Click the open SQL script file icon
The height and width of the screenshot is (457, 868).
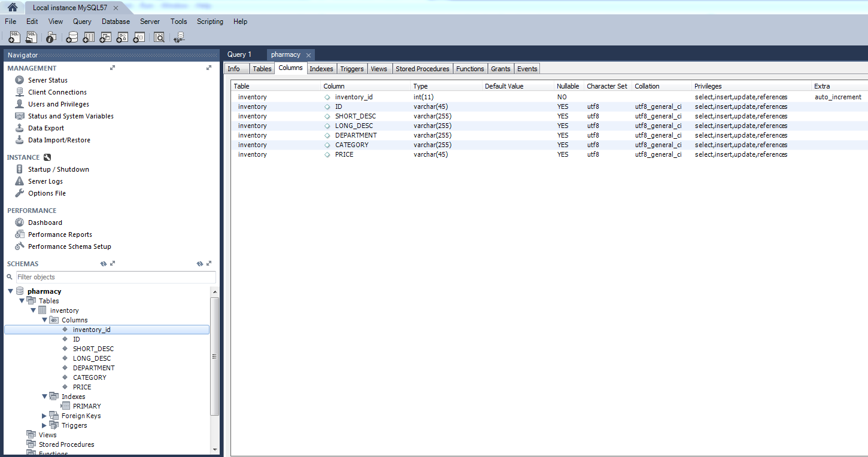32,37
